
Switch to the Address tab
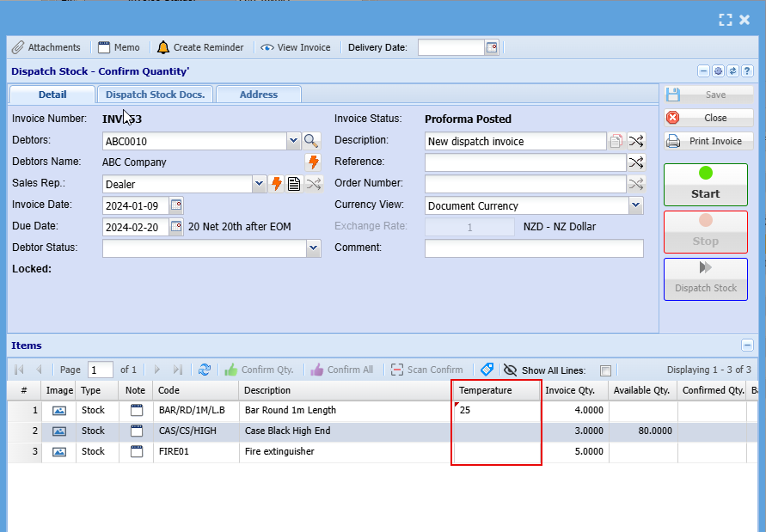259,95
